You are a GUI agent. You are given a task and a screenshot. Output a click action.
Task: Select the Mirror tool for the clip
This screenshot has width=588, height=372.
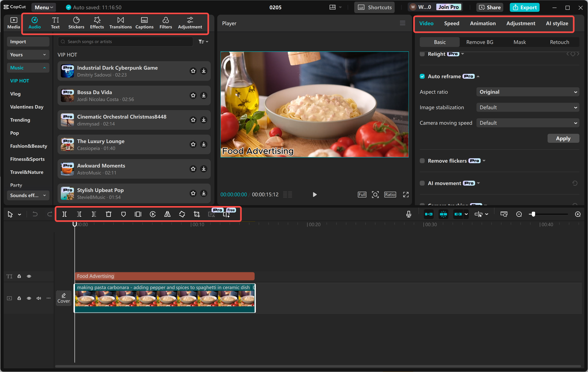(167, 214)
